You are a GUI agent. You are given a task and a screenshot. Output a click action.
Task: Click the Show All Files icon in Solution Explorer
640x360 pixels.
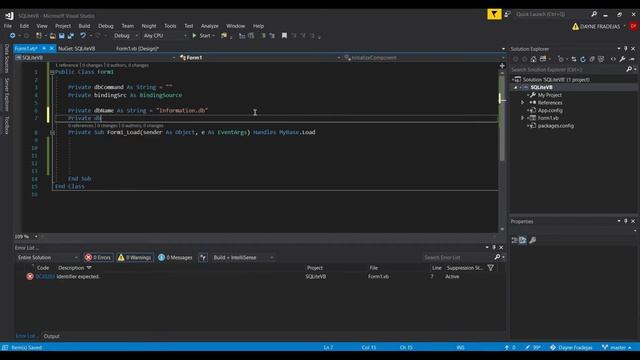tap(601, 59)
